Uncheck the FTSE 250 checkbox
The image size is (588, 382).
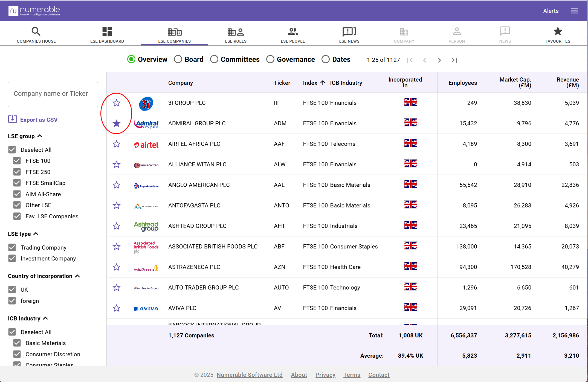17,172
